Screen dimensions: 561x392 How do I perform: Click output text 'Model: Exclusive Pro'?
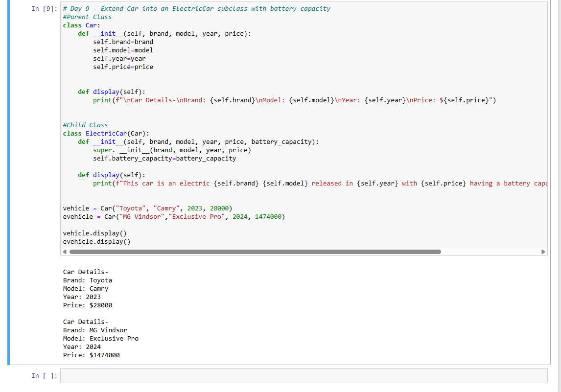[x=101, y=338]
